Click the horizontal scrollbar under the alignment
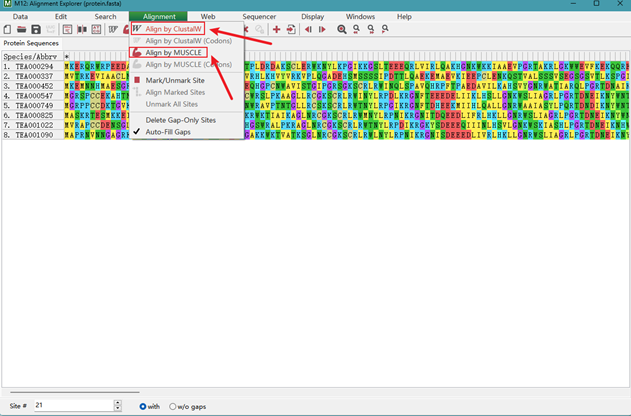This screenshot has width=631, height=416. tap(75, 392)
